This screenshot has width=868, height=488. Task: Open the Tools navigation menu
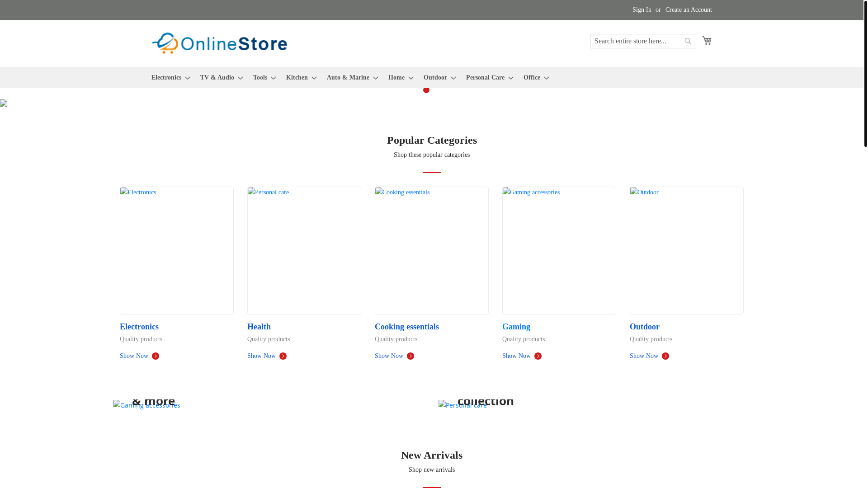pos(260,78)
